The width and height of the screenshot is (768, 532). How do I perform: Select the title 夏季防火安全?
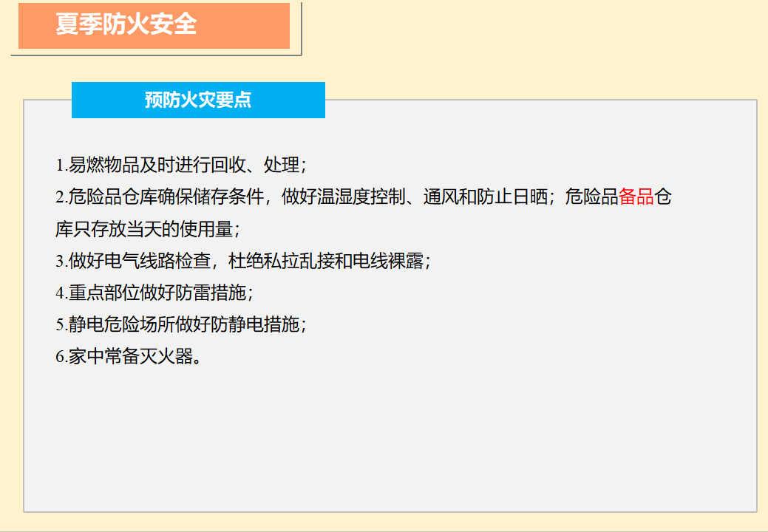[126, 24]
